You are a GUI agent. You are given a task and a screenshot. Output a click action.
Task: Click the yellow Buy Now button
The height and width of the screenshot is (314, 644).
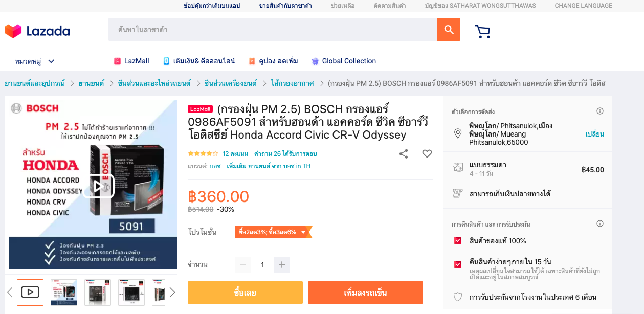point(245,293)
